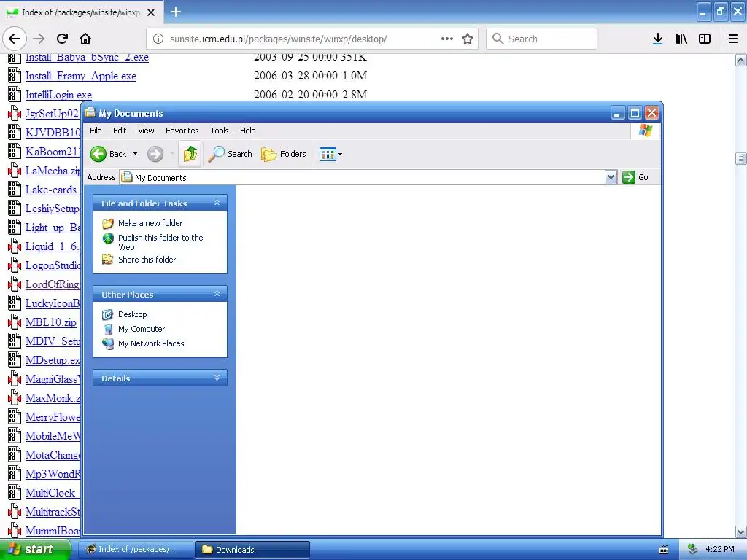The width and height of the screenshot is (747, 560).
Task: Collapse File and Folder Tasks panel
Action: coord(217,203)
